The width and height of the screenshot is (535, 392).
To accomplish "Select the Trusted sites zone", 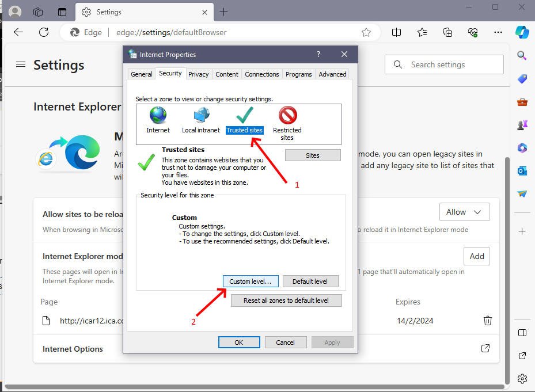I will (245, 120).
